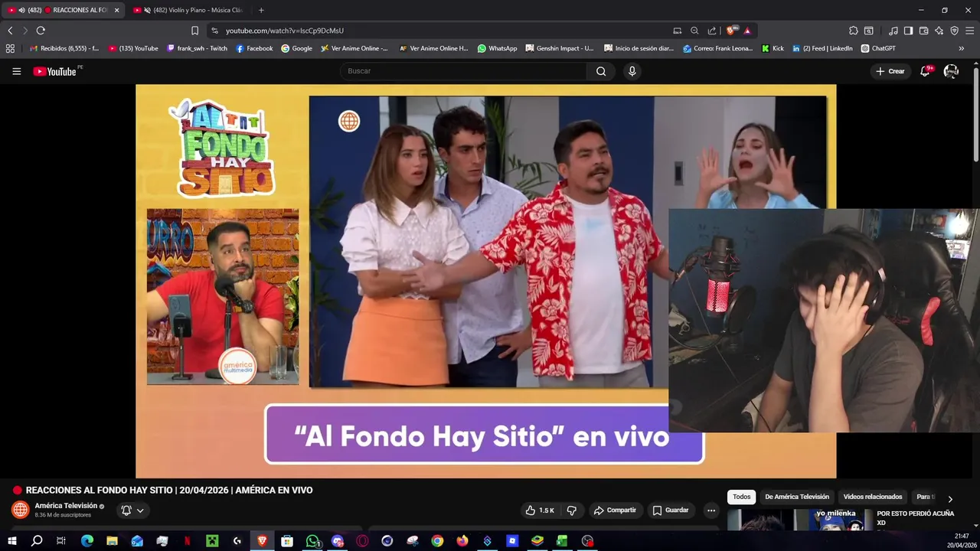This screenshot has width=980, height=551.
Task: Open the YouTube hamburger guide menu
Action: [x=16, y=71]
